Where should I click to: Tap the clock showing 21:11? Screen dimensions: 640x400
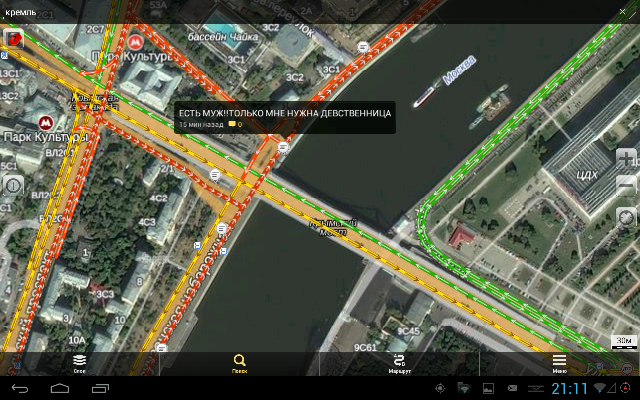click(570, 387)
